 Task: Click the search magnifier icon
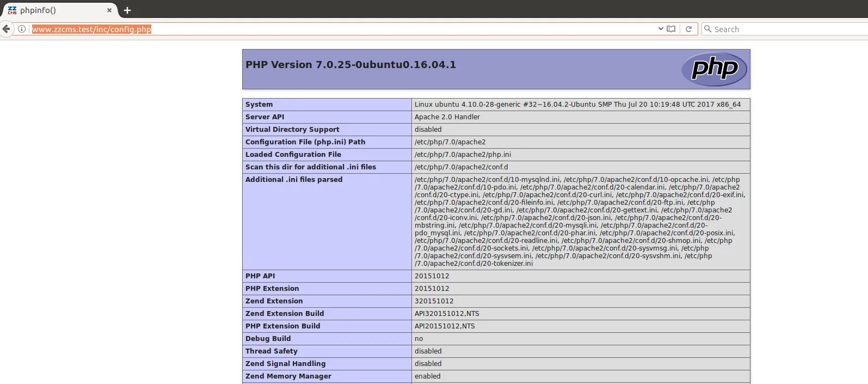707,29
